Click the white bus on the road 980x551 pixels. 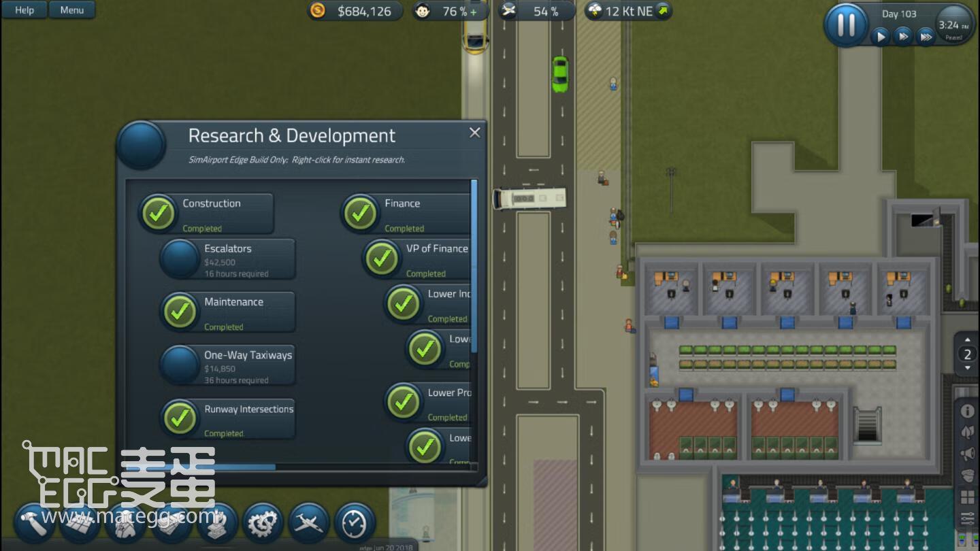pyautogui.click(x=529, y=199)
